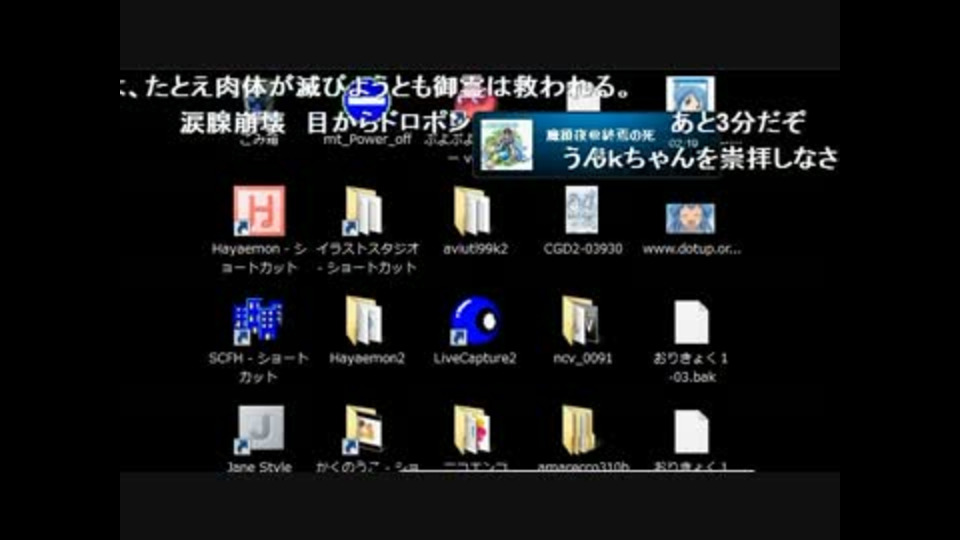Open the Hayaemon shortcut icon
This screenshot has height=540, width=960.
coord(259,211)
